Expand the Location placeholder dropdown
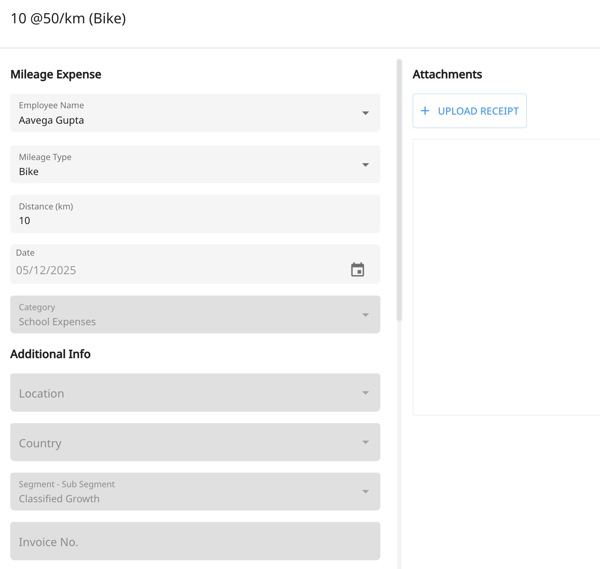 click(180, 393)
